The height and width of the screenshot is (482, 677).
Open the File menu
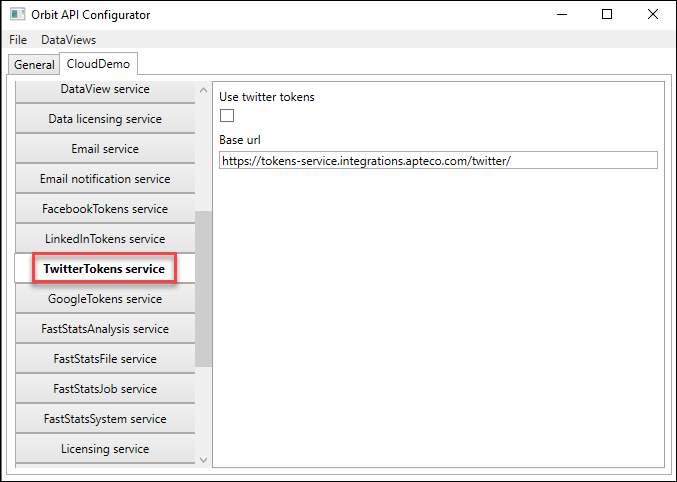pos(18,40)
